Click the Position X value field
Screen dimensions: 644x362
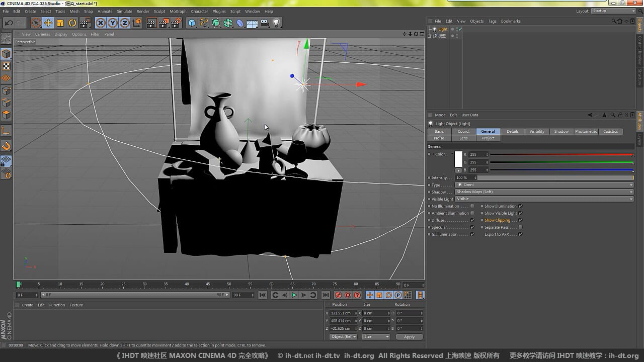tap(342, 313)
